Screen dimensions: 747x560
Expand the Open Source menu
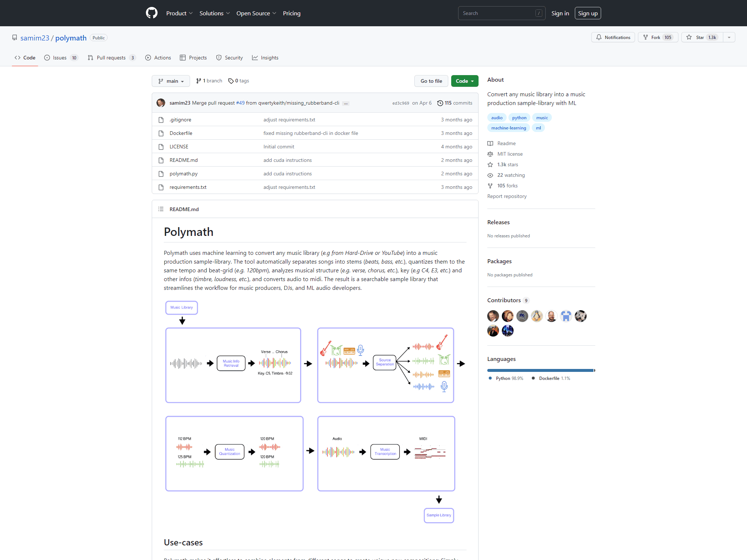(256, 13)
